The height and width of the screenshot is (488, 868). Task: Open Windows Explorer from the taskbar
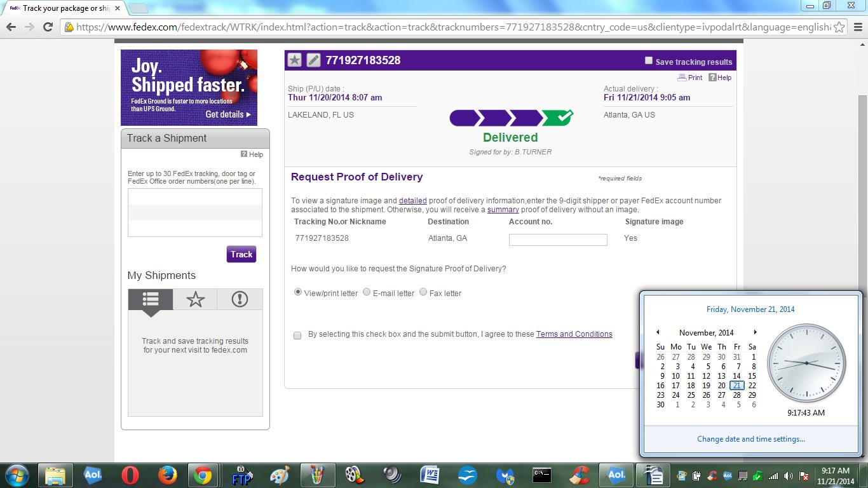[x=55, y=475]
